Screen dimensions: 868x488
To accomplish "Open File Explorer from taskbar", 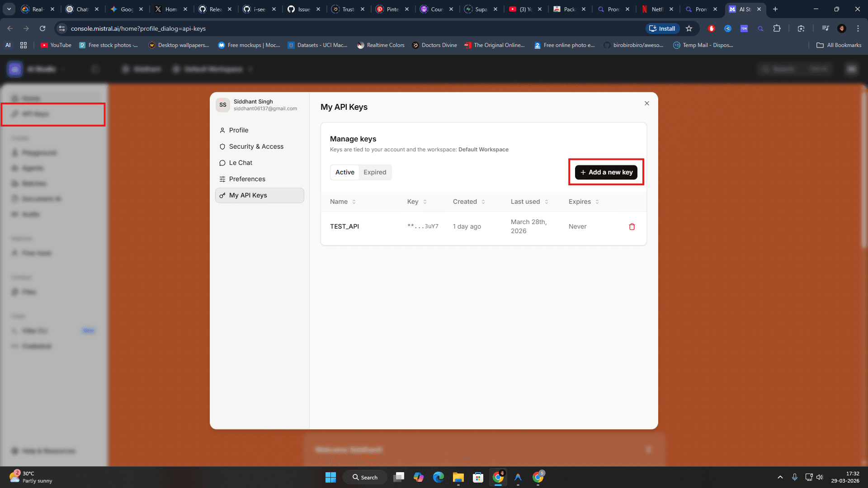I will click(x=458, y=477).
